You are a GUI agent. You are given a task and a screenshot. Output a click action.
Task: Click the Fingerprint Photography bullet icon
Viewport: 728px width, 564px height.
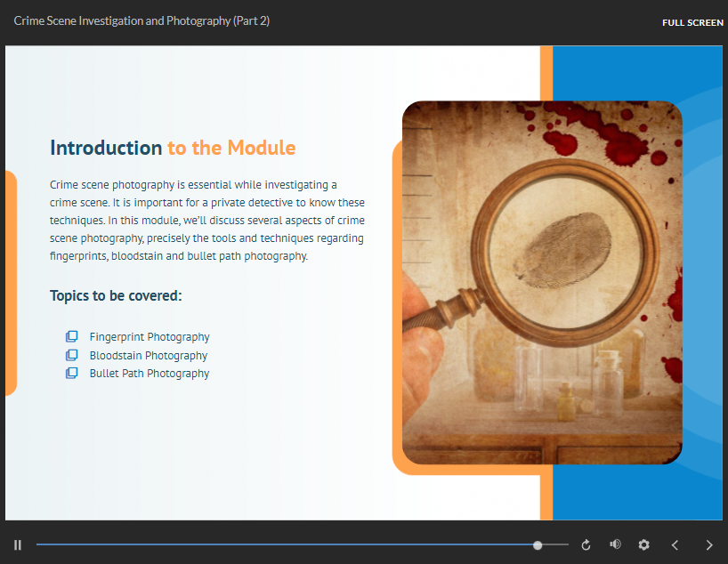click(x=71, y=336)
